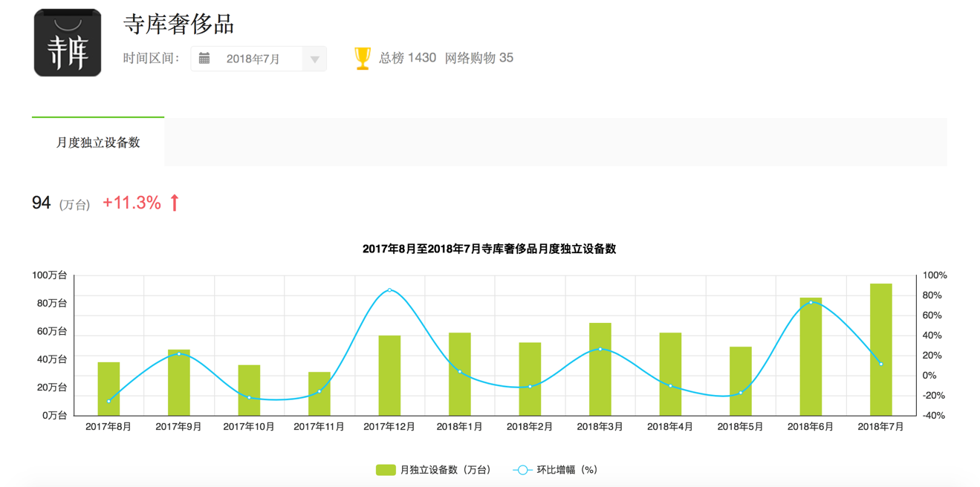
Task: Click the calendar icon in date picker
Action: coord(204,58)
